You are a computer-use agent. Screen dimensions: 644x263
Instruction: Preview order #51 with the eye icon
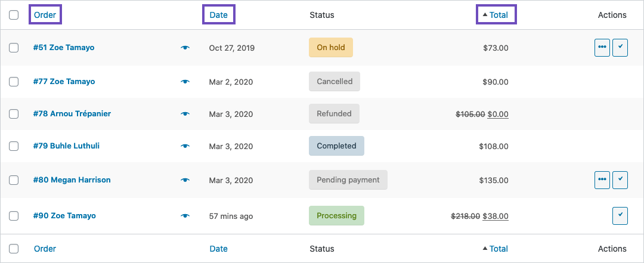(x=185, y=48)
